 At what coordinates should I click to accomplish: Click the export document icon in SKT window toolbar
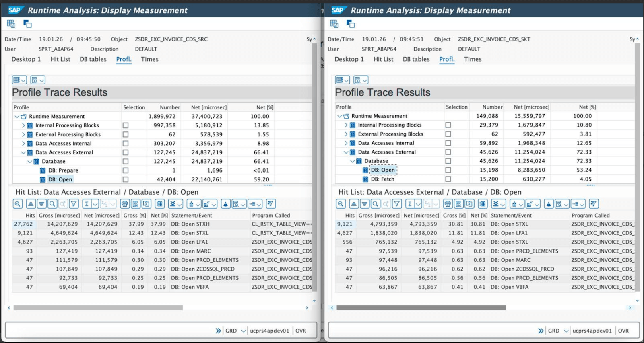point(469,204)
